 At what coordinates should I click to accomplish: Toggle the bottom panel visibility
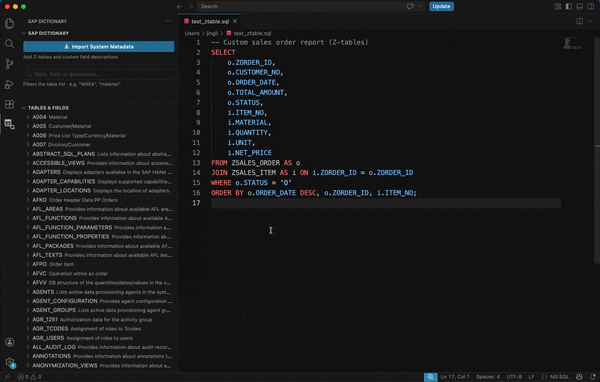pyautogui.click(x=580, y=7)
